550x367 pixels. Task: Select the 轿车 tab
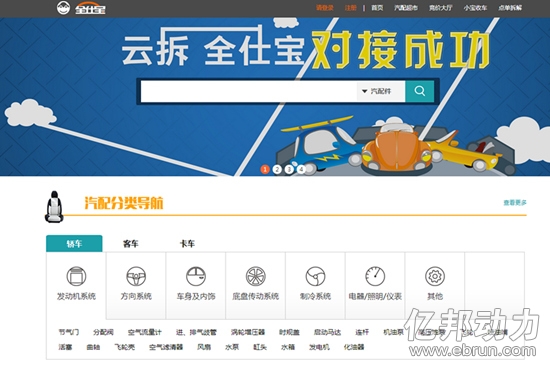point(74,243)
